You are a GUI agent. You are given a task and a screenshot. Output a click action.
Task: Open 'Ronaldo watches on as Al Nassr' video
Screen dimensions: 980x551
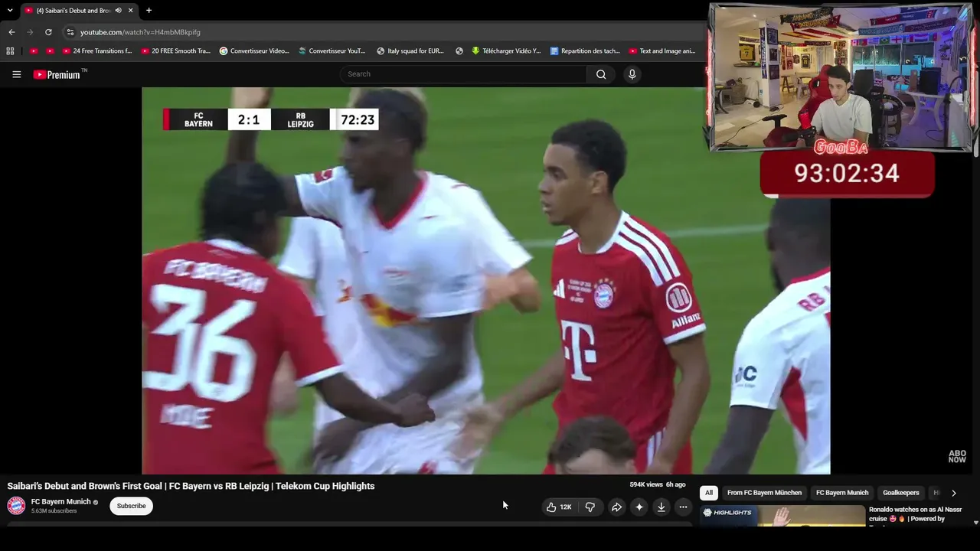click(916, 514)
